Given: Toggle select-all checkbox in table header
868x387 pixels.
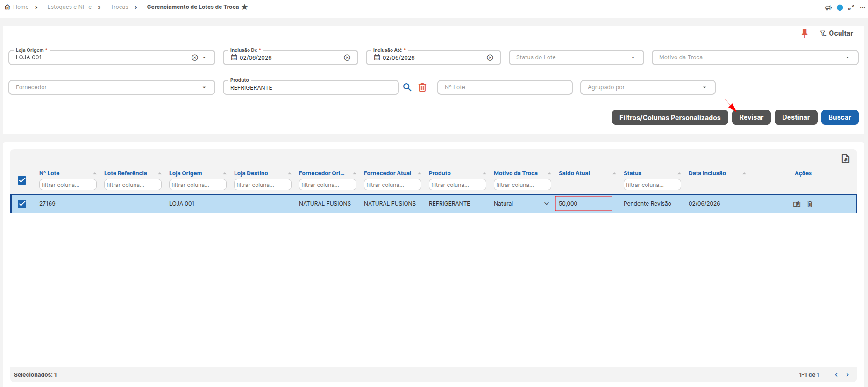Looking at the screenshot, I should click(x=22, y=180).
